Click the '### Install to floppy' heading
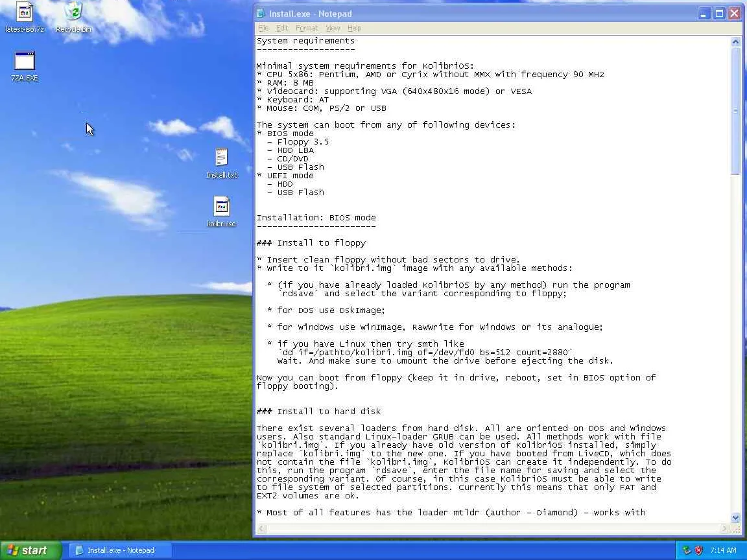 coord(311,243)
